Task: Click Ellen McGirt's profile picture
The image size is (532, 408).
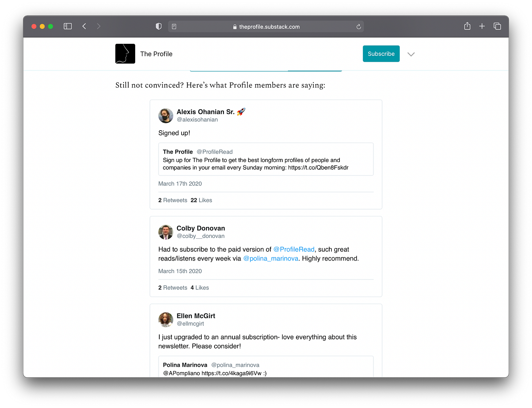Action: point(166,320)
